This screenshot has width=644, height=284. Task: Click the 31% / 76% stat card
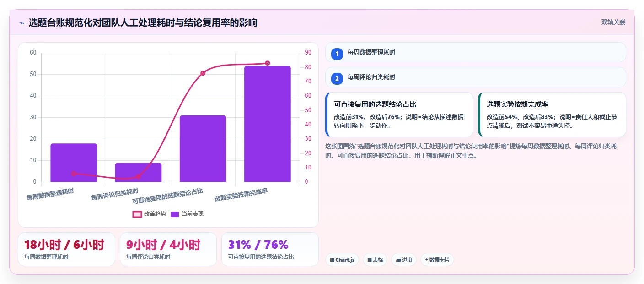pyautogui.click(x=270, y=249)
